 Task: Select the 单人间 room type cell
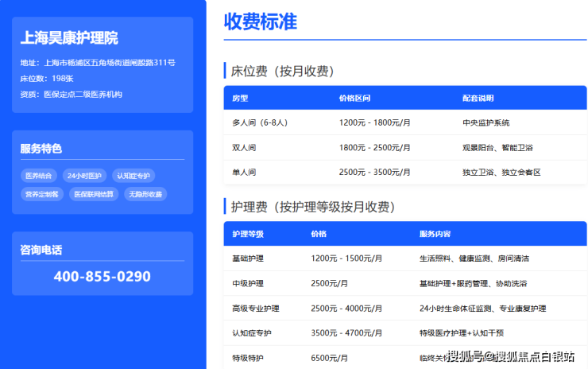tap(244, 173)
